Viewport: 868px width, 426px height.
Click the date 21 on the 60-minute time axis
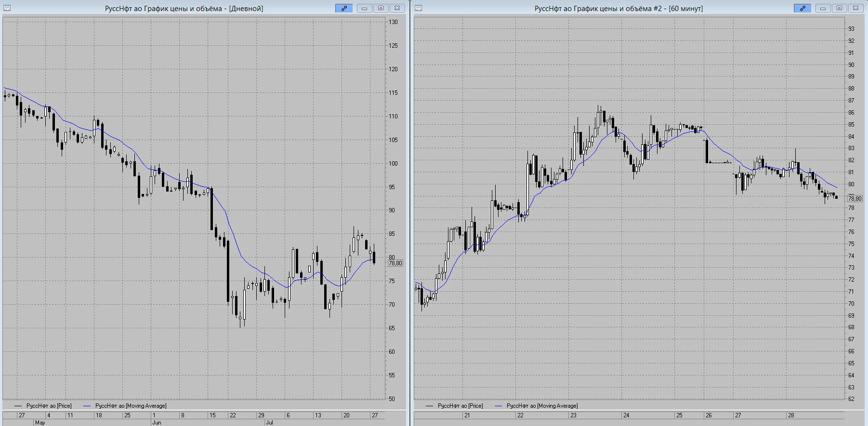(467, 415)
